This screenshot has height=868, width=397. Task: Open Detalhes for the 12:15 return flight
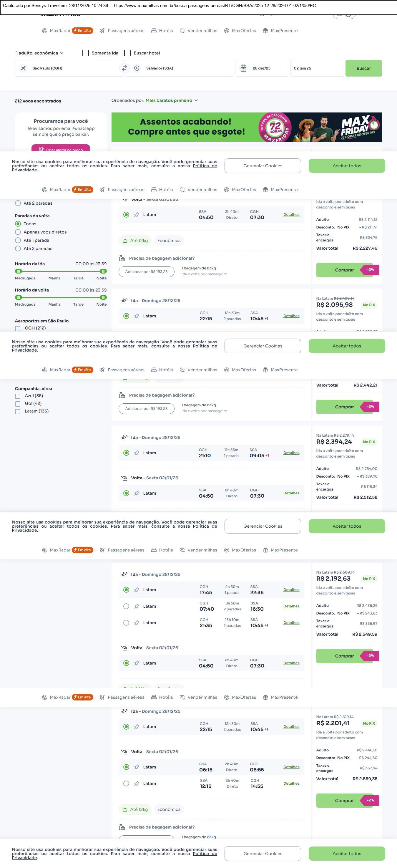[x=291, y=783]
